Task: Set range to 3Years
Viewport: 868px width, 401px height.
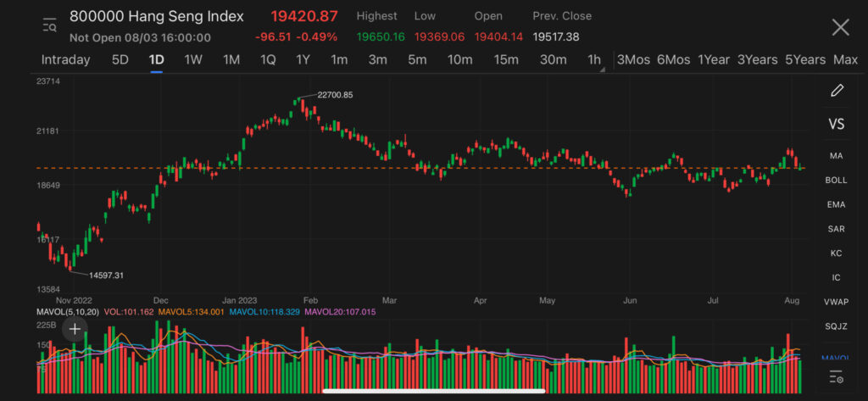Action: 757,60
